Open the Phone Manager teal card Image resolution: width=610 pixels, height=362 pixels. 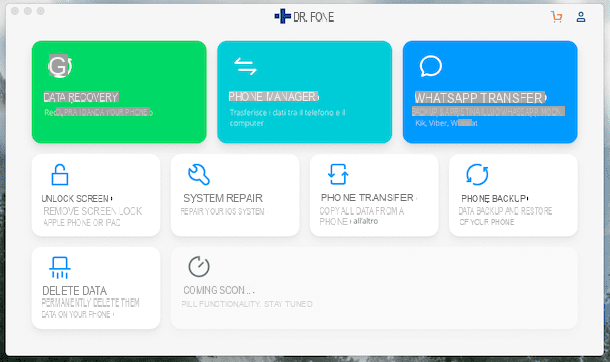(305, 92)
